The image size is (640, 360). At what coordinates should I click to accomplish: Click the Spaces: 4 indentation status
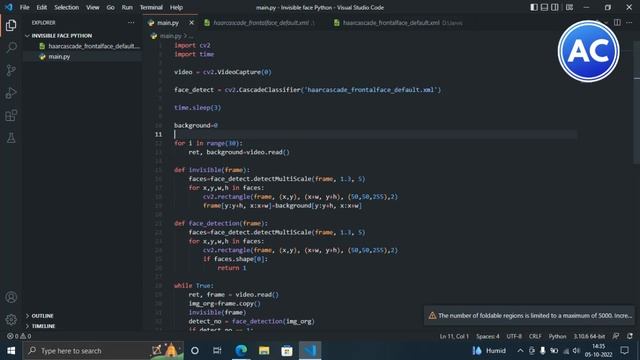click(487, 336)
